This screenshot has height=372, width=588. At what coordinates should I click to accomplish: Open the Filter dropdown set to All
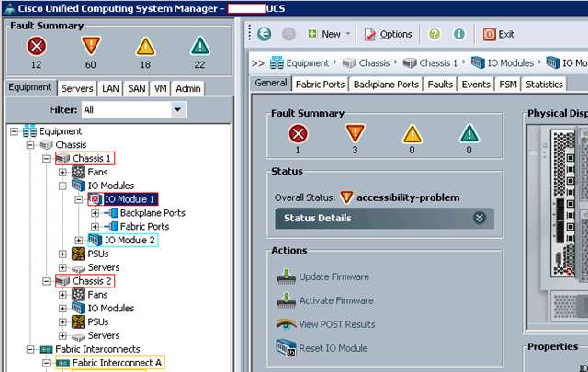coord(134,110)
